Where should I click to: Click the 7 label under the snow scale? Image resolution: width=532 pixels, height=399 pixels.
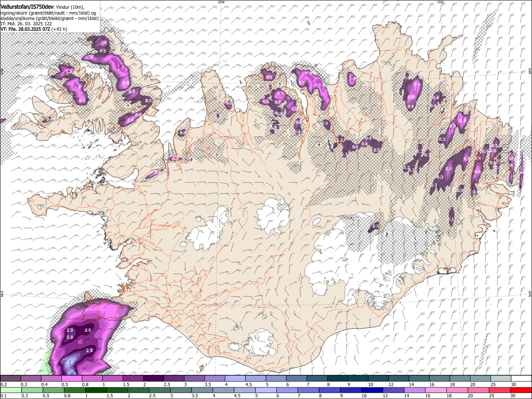[x=308, y=384]
